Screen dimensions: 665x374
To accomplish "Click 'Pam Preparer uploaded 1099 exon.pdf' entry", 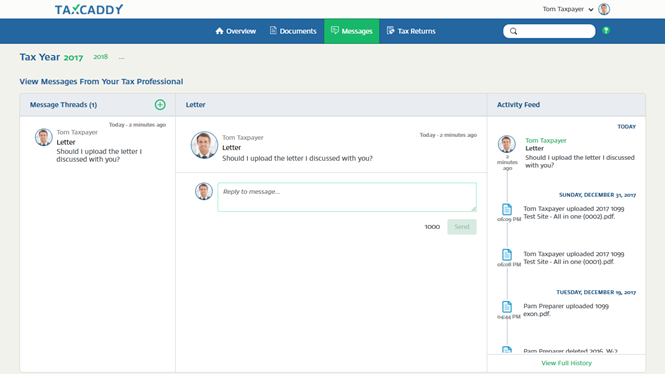I will 566,310.
